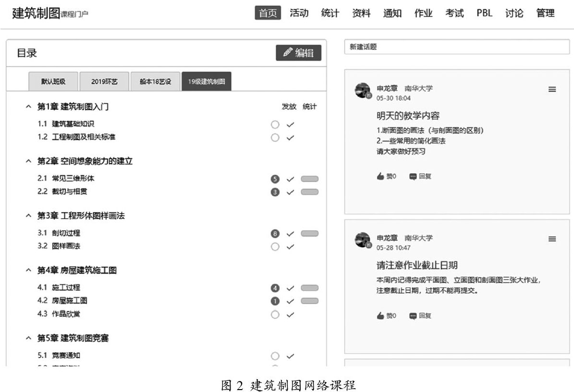Collapse 第1章 建筑制图入门
The width and height of the screenshot is (574, 392).
click(28, 107)
